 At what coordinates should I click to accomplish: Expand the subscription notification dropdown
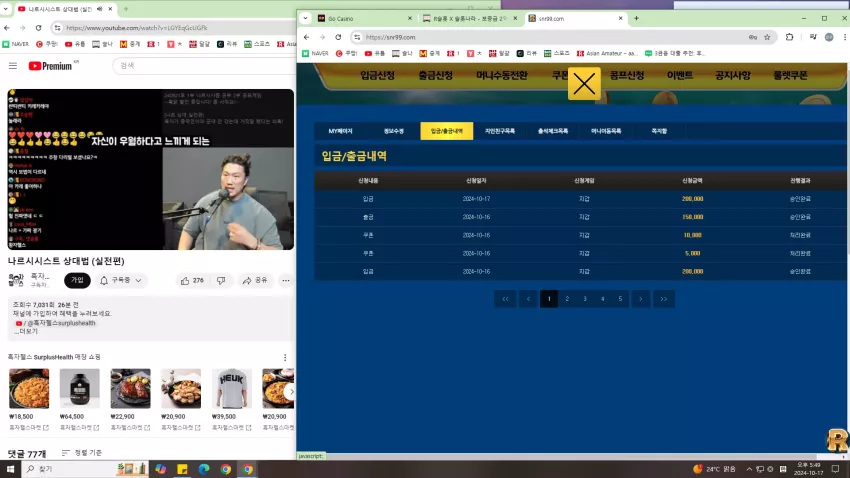(x=120, y=281)
